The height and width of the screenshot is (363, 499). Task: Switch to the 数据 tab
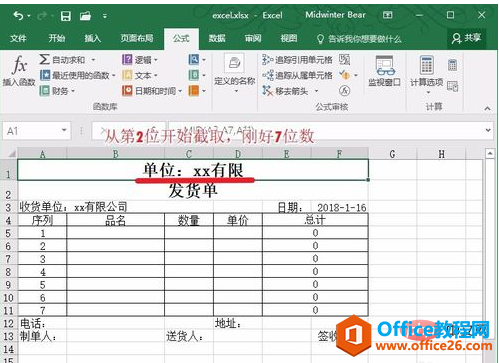pyautogui.click(x=217, y=38)
